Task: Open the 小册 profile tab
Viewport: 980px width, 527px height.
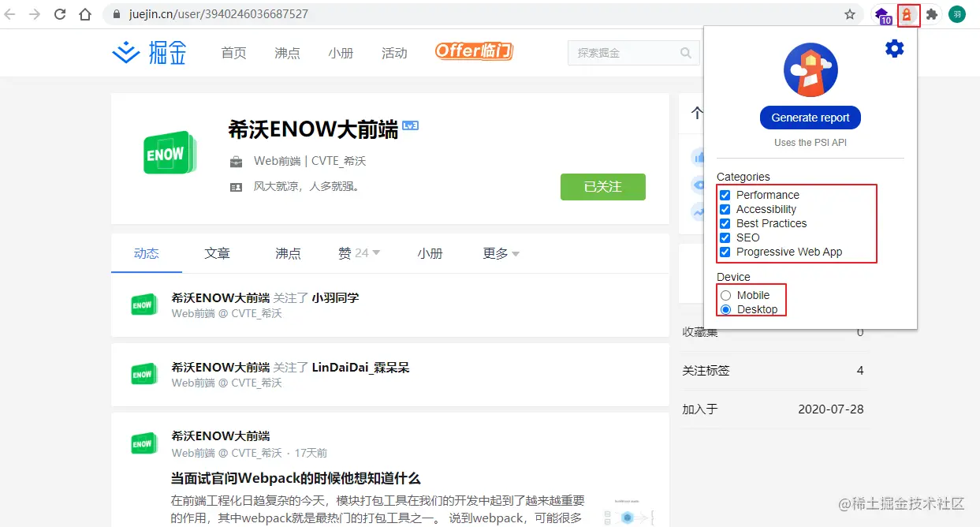Action: (x=430, y=253)
